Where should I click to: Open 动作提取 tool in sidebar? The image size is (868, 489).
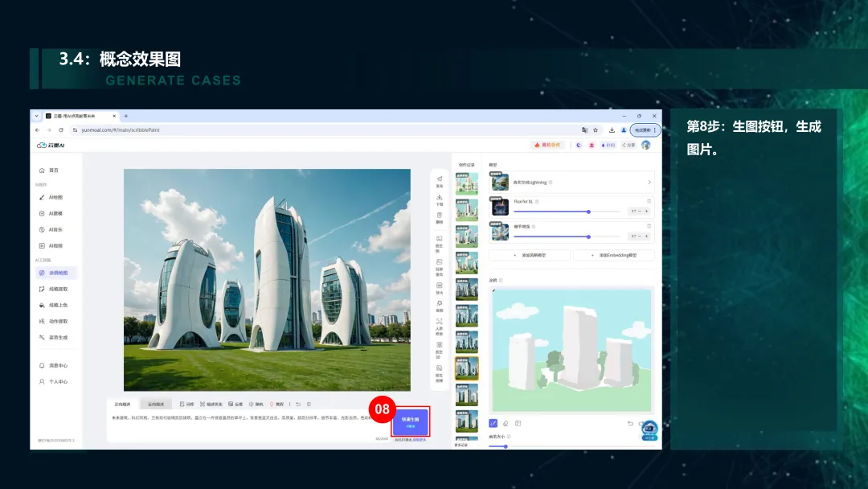[54, 321]
